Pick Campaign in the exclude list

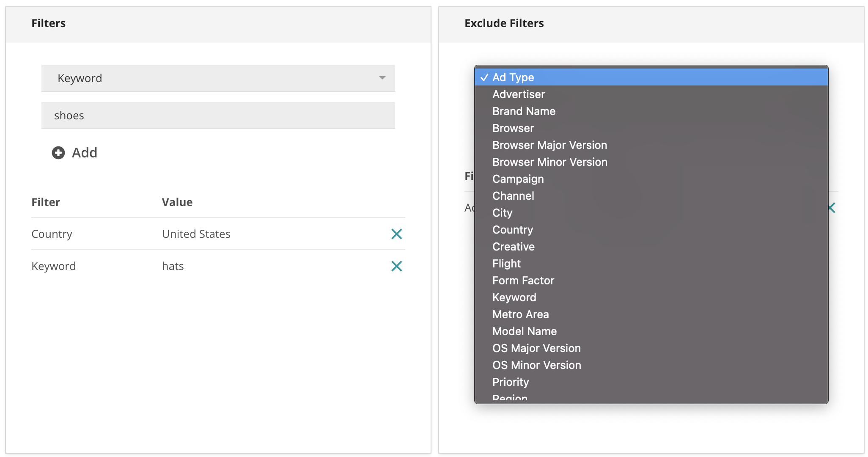tap(518, 179)
